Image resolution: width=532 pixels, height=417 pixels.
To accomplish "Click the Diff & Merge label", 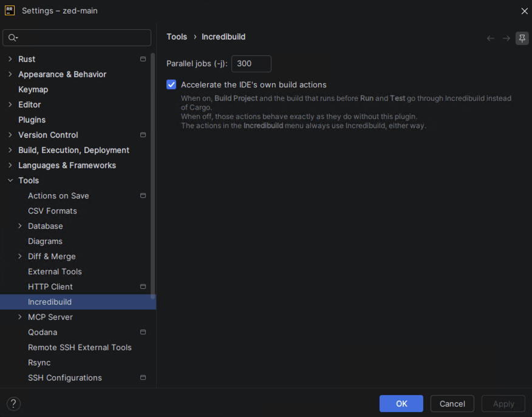I will tap(52, 256).
